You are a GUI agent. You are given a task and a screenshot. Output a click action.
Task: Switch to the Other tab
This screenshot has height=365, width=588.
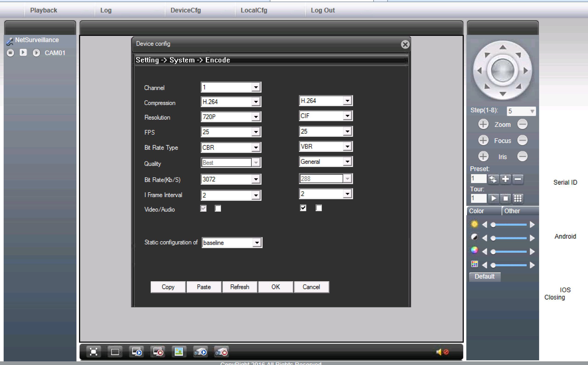(x=512, y=211)
